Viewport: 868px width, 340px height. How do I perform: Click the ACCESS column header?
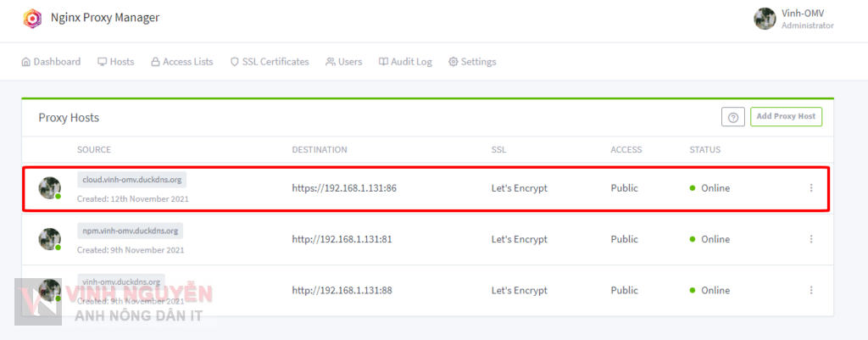626,149
